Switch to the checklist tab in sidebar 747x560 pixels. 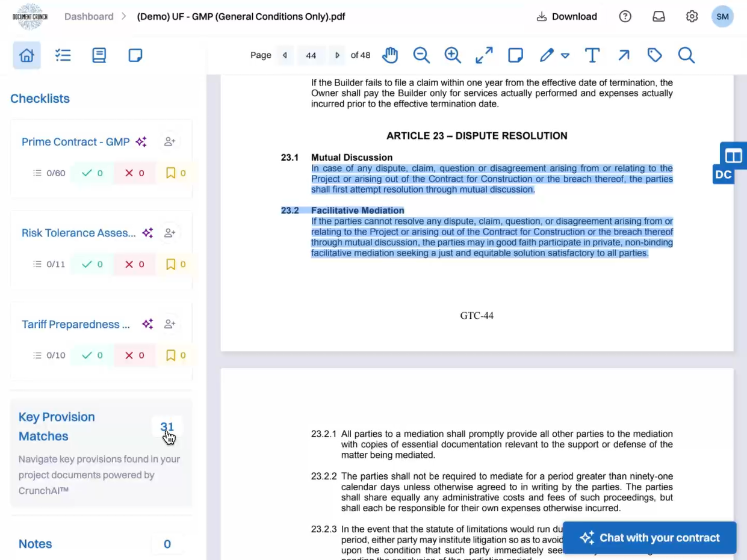pos(63,55)
